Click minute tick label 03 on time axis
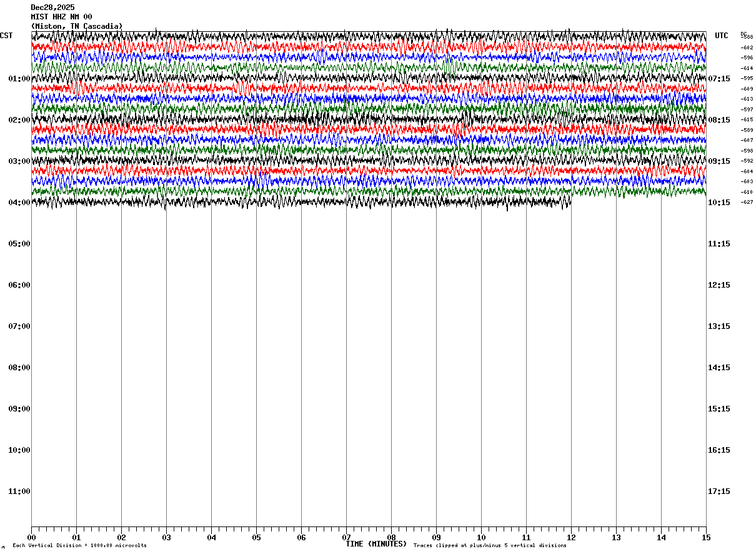 click(166, 538)
